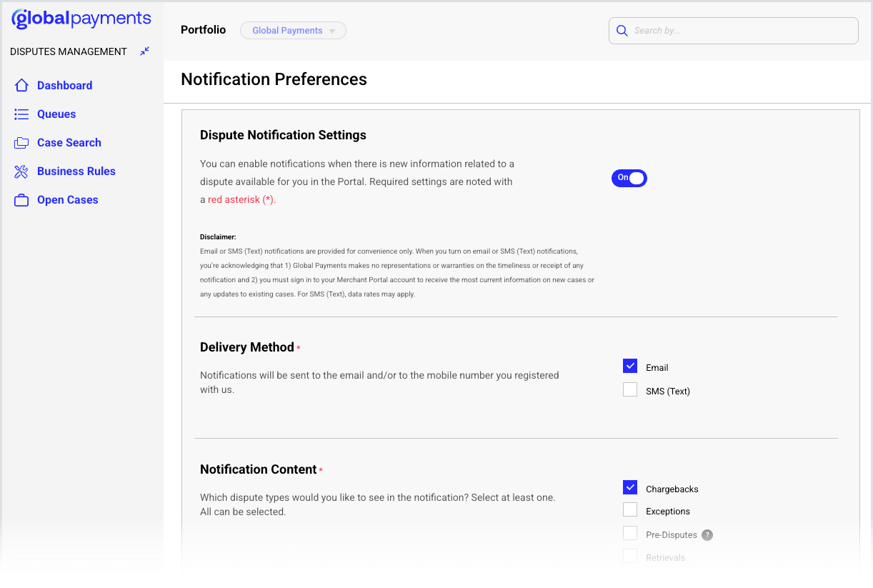Click the Queues list icon
The height and width of the screenshot is (588, 873).
21,114
